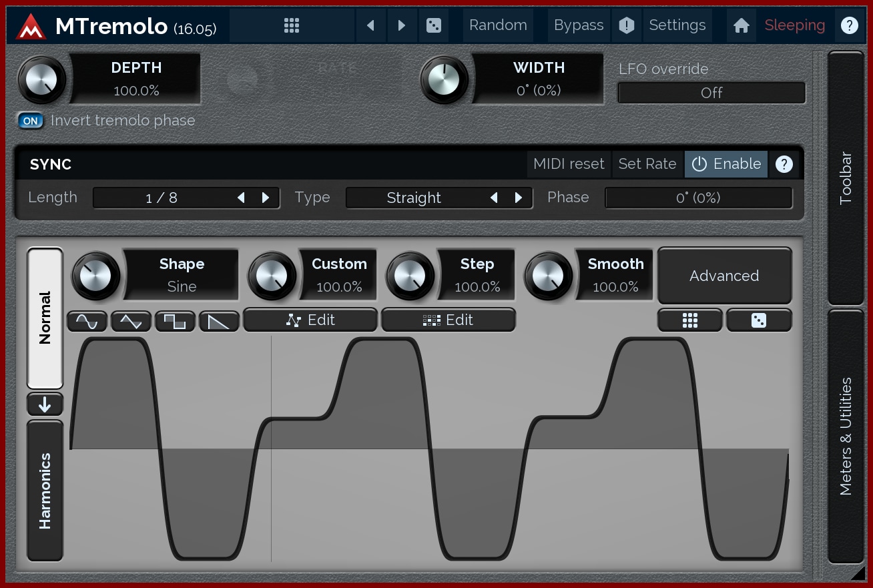Screen dimensions: 873x588
Task: Open the top-right help question mark
Action: [x=849, y=25]
